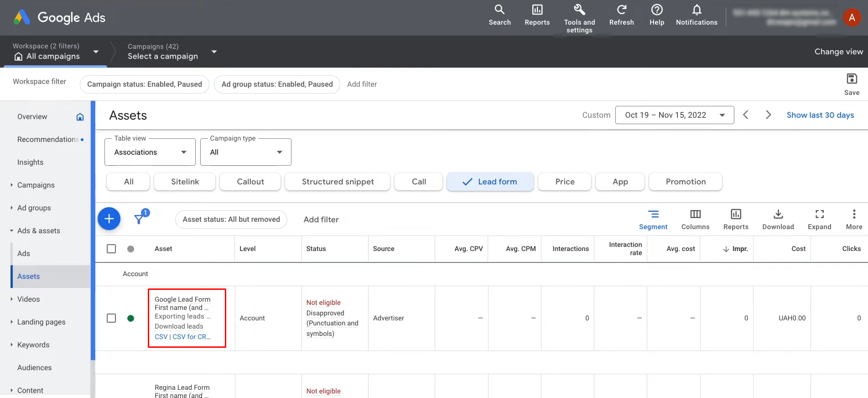Select the Promotion tab
The height and width of the screenshot is (398, 868).
pyautogui.click(x=686, y=182)
